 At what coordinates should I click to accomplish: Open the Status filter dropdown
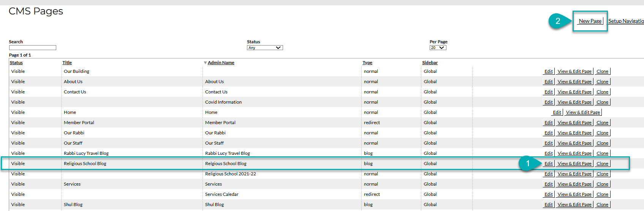(x=265, y=48)
